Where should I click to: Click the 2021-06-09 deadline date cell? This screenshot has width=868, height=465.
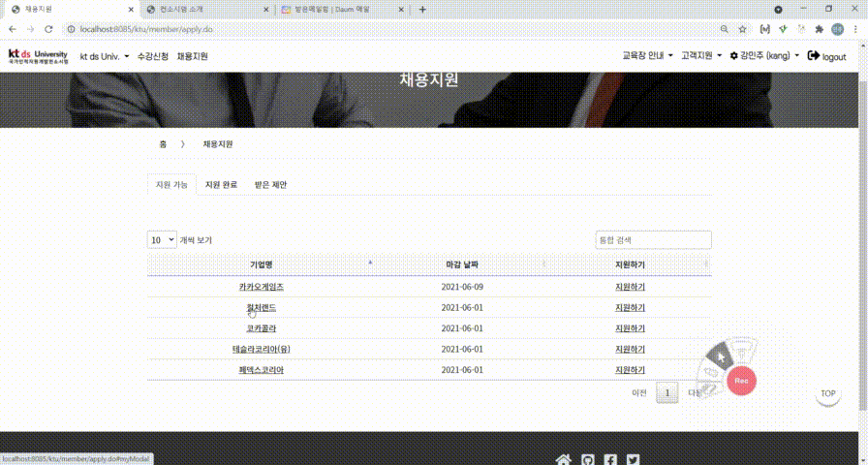tap(462, 288)
